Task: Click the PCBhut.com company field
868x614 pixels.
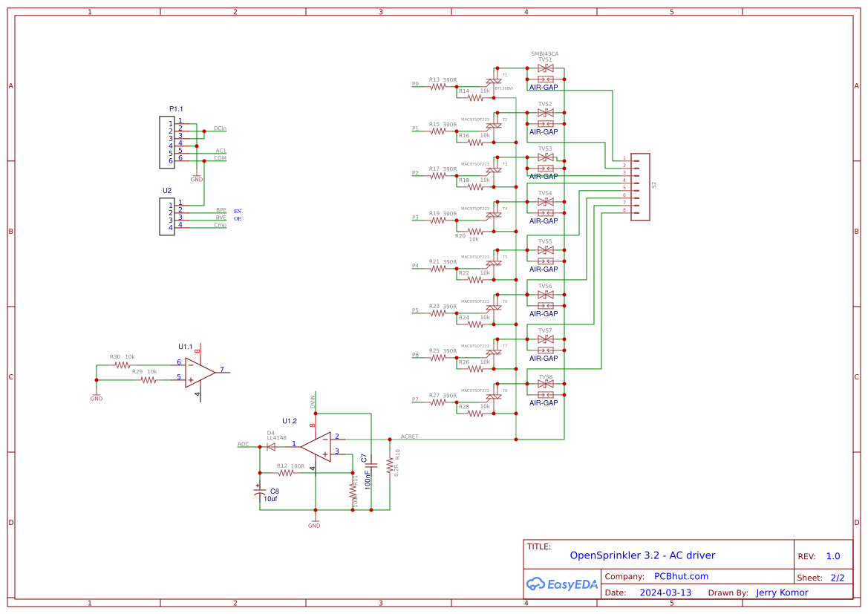Action: (682, 575)
